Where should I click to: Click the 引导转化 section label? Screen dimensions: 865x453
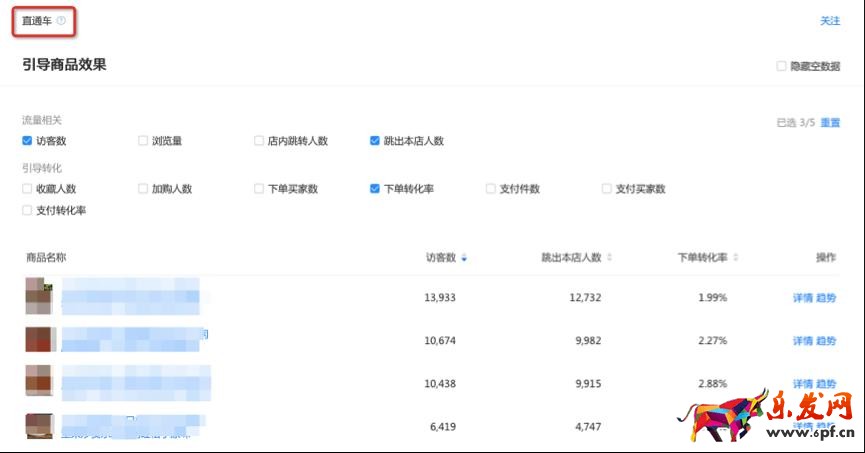(42, 168)
